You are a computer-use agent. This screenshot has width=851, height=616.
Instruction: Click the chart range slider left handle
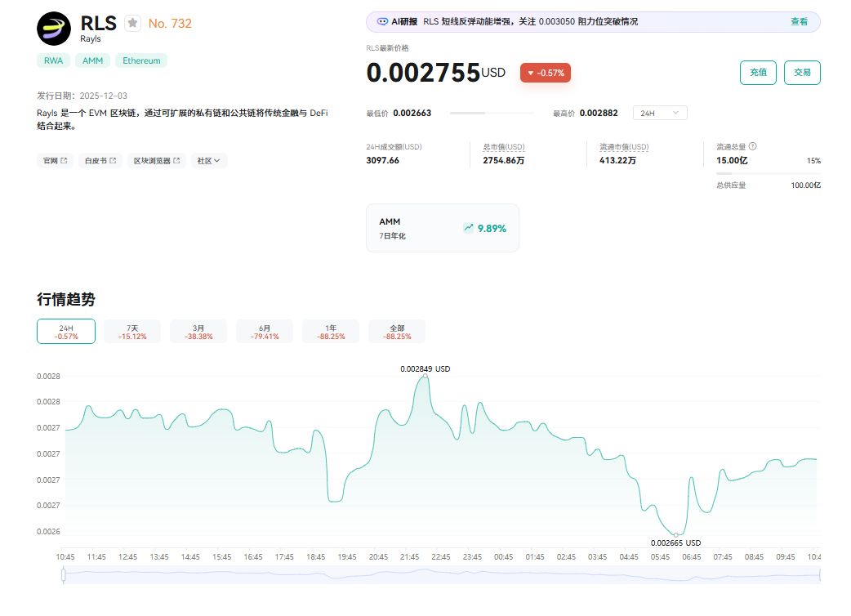click(x=64, y=575)
